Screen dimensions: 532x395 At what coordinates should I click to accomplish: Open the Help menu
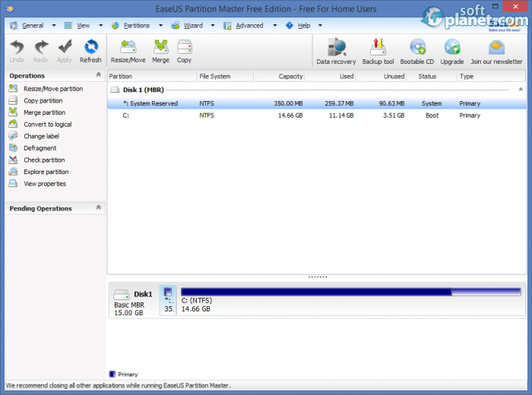pyautogui.click(x=304, y=25)
